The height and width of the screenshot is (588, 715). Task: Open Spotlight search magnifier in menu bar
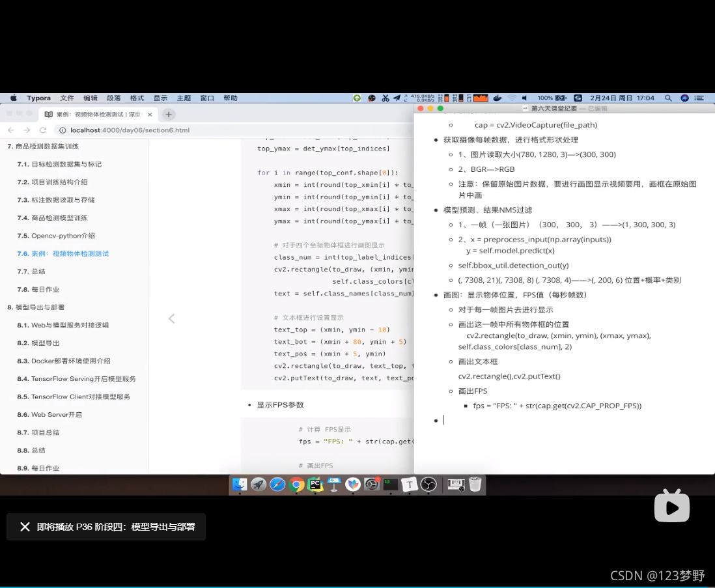click(x=668, y=98)
